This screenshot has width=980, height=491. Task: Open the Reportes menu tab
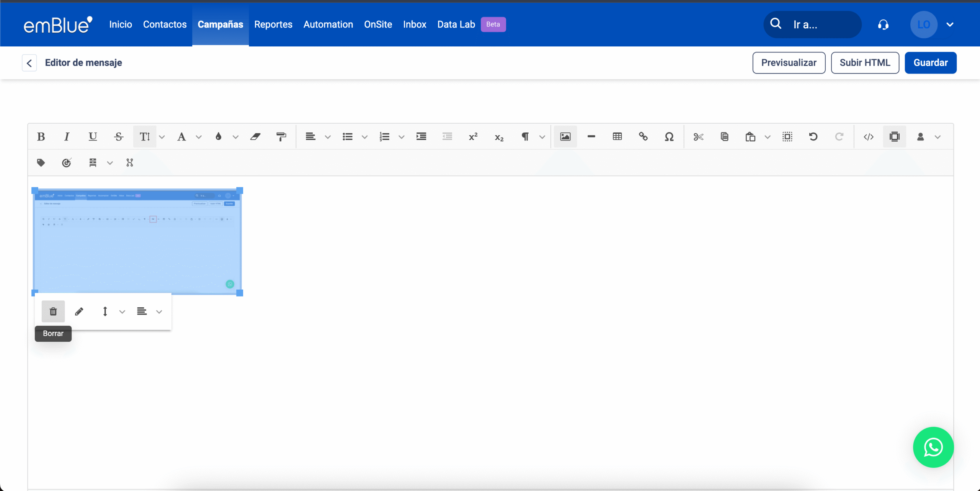click(x=273, y=24)
